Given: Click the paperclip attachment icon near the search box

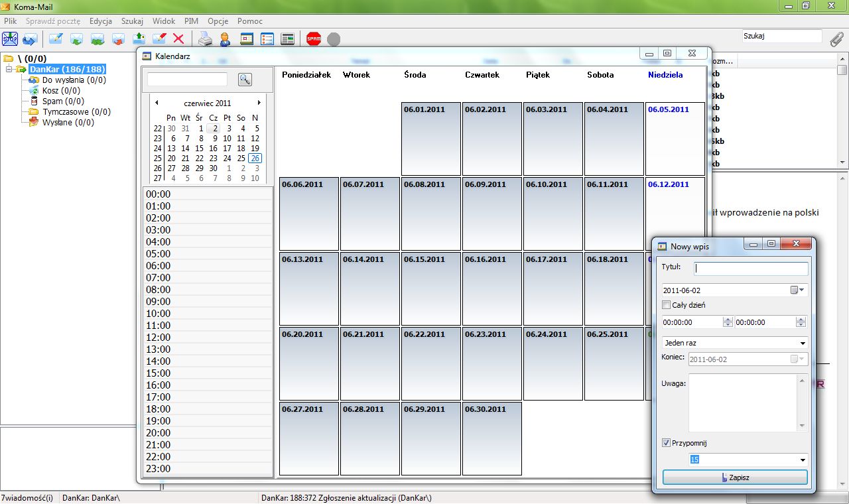Looking at the screenshot, I should [x=837, y=38].
